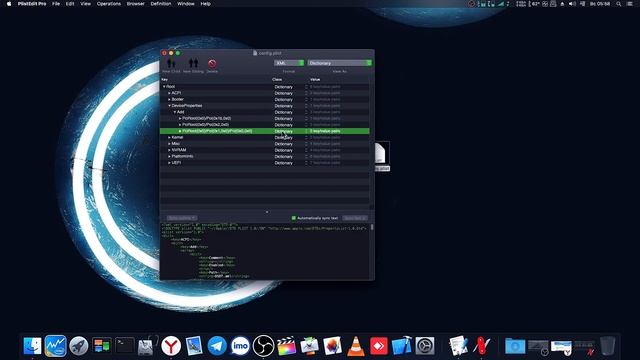
Task: Open the View menu
Action: coord(85,4)
